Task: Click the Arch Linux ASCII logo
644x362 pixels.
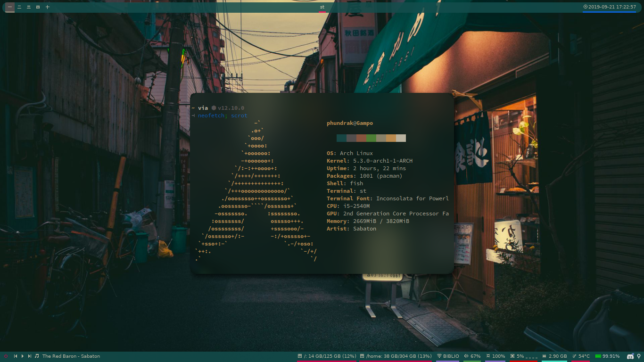Action: (x=256, y=191)
